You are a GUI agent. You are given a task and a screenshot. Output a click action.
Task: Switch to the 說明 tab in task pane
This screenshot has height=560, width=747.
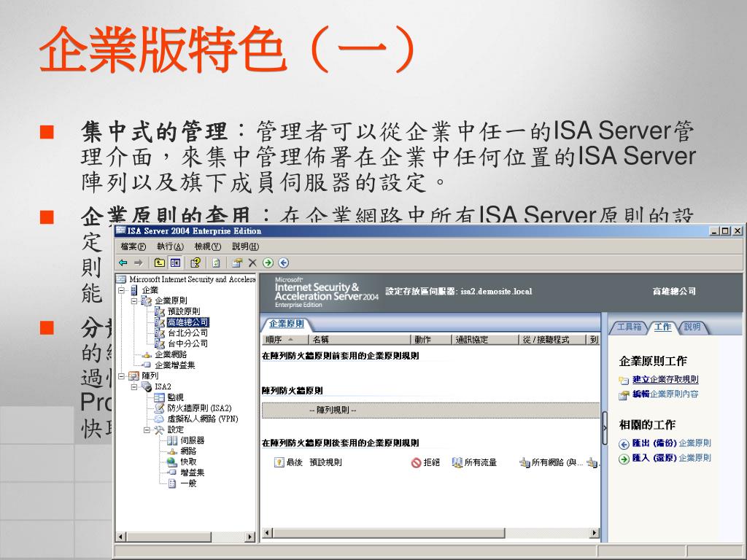pyautogui.click(x=692, y=327)
